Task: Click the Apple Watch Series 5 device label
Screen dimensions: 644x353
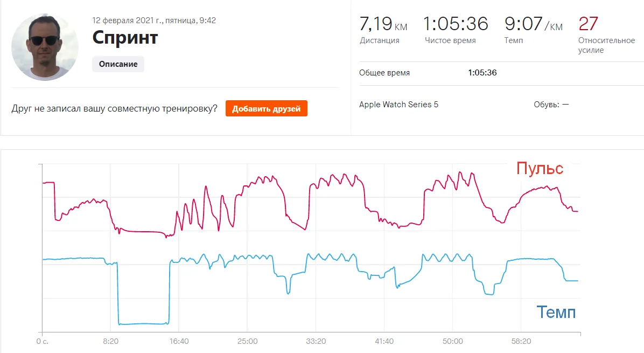Action: pyautogui.click(x=398, y=105)
